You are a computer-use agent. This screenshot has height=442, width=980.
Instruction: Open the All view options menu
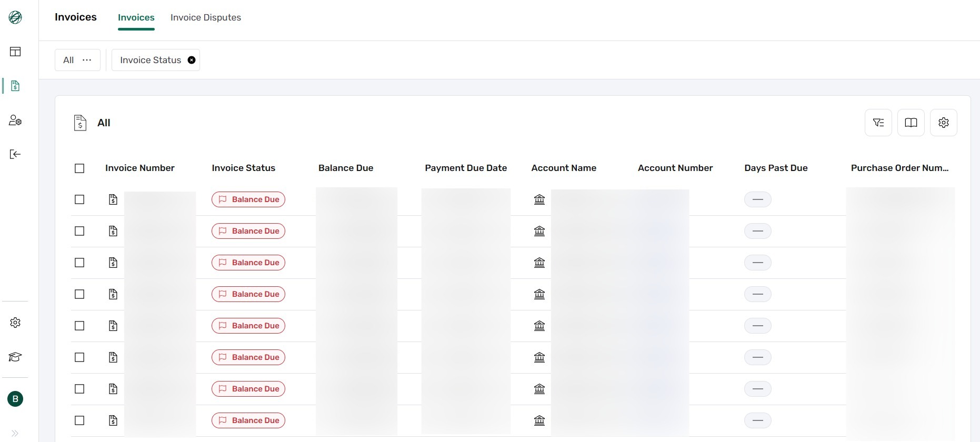pos(87,60)
